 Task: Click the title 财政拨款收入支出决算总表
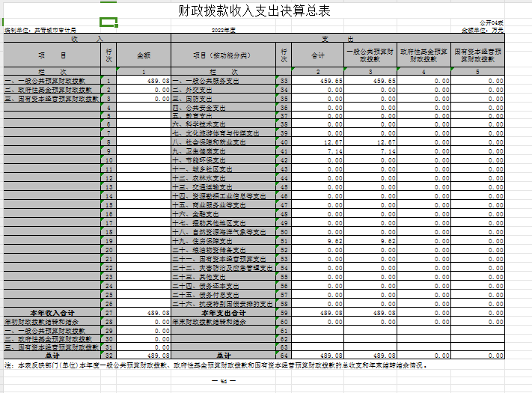pos(255,11)
